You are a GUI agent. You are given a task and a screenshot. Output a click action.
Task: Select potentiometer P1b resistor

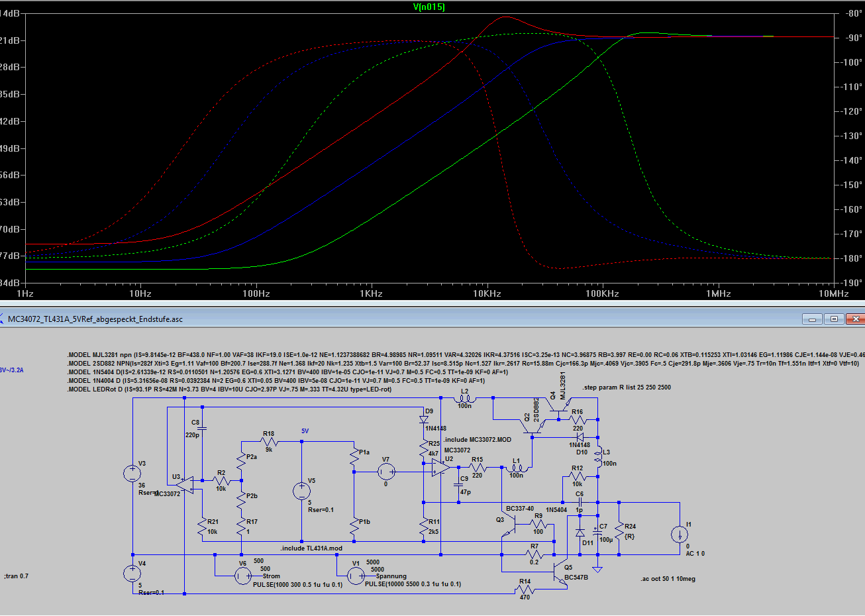pos(354,527)
